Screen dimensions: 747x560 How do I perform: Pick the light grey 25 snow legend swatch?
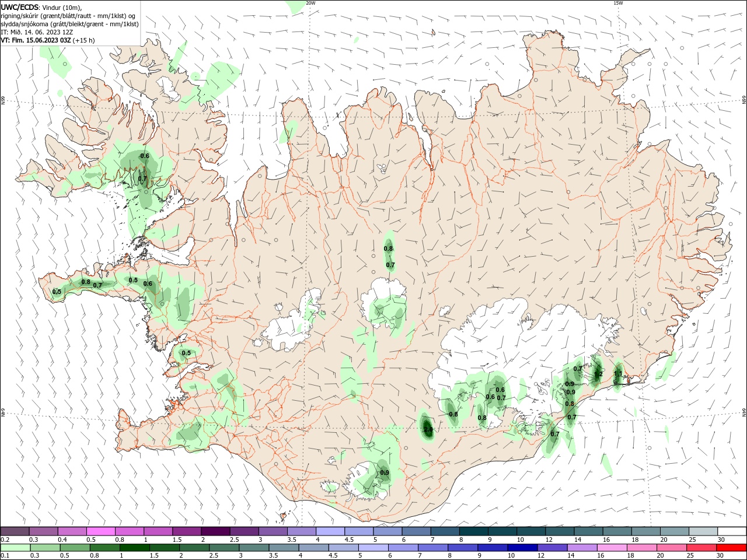[x=703, y=531]
